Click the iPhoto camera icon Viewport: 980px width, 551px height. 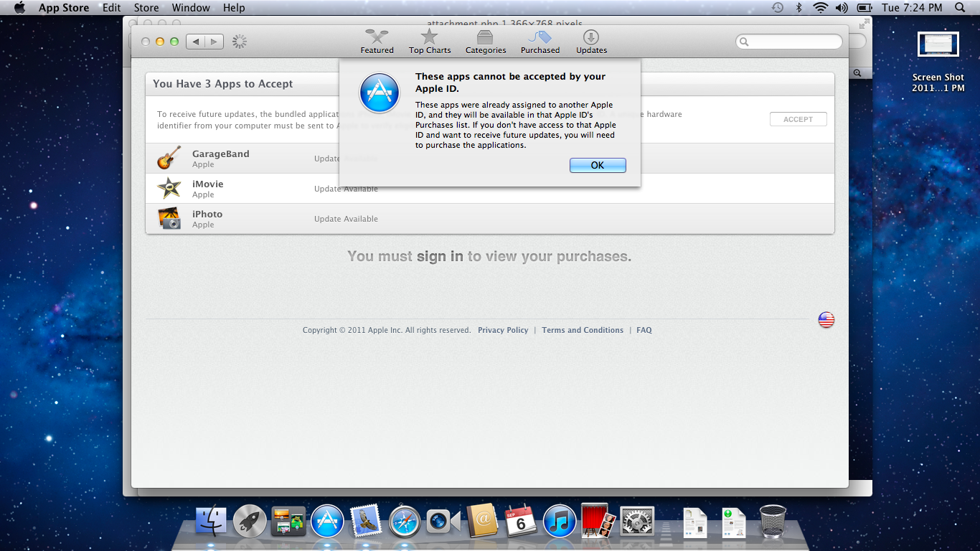[x=169, y=218]
